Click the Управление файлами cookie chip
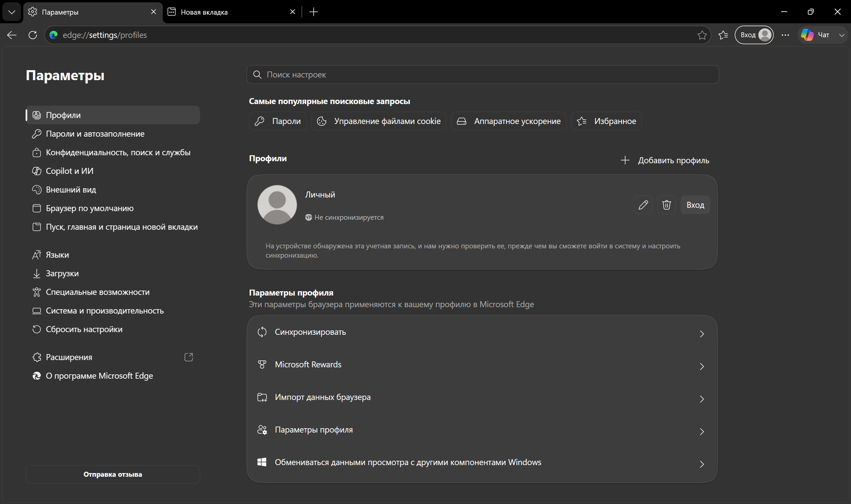851x504 pixels. [x=378, y=121]
